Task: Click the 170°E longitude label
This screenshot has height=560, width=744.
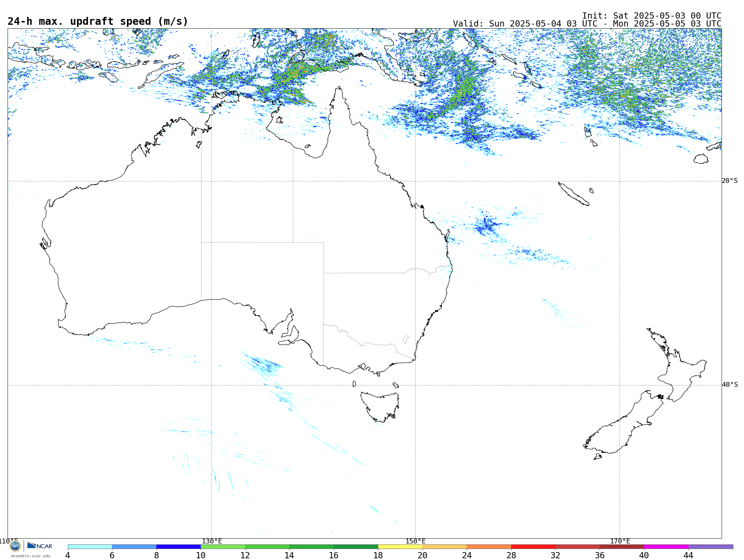Action: 620,541
